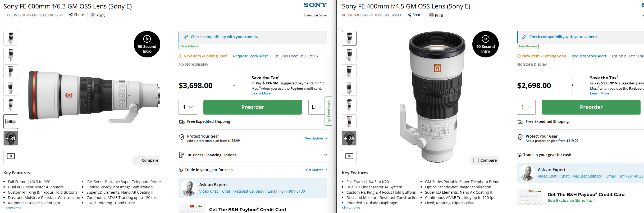Tick the Compare checkbox for the 400mm lens
The width and height of the screenshot is (644, 213).
pyautogui.click(x=476, y=160)
